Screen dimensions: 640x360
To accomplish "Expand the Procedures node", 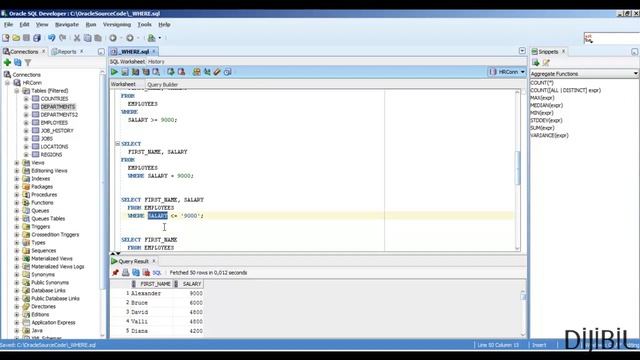I will click(17, 195).
